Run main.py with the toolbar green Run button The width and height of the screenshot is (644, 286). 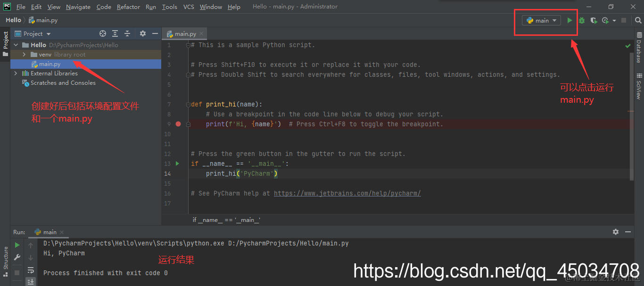click(x=570, y=20)
